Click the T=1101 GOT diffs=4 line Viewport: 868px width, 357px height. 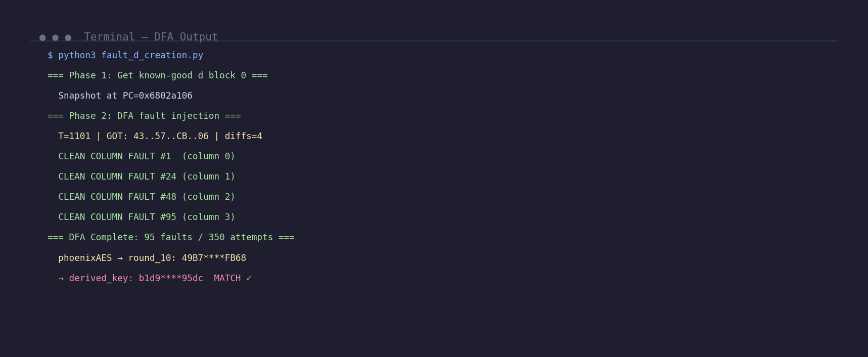(160, 136)
